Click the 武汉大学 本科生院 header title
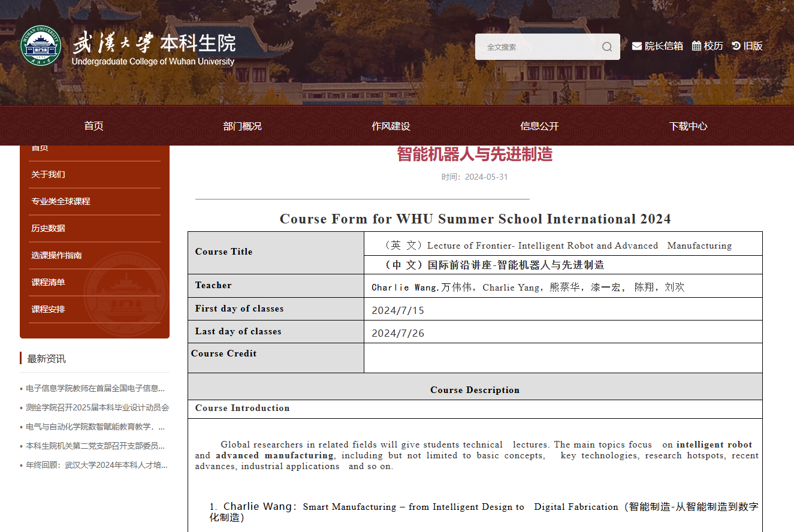Image resolution: width=794 pixels, height=532 pixels. pos(154,43)
